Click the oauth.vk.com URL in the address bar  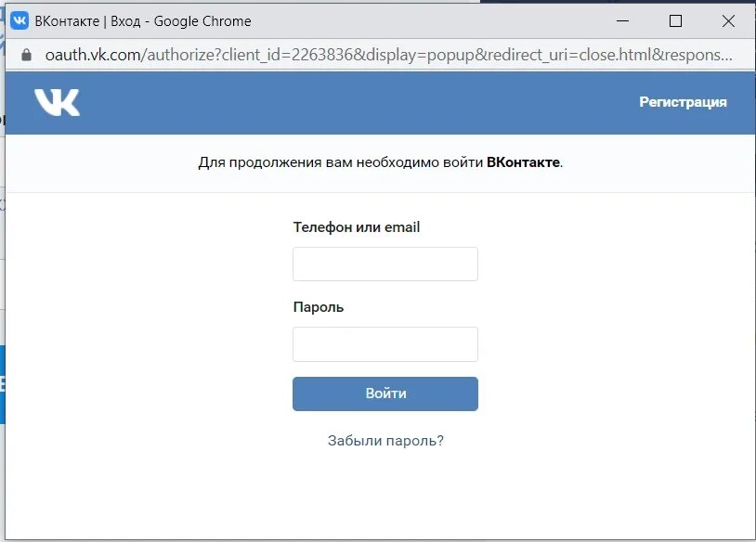click(388, 55)
